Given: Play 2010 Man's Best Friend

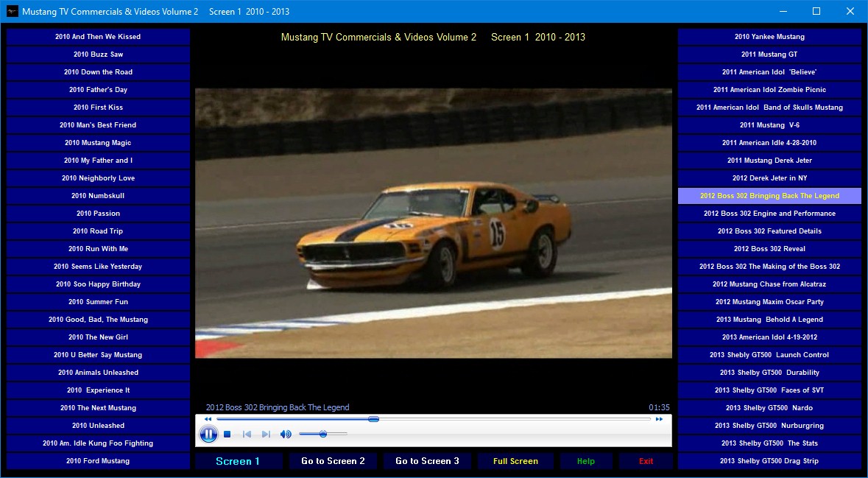Looking at the screenshot, I should pos(98,125).
